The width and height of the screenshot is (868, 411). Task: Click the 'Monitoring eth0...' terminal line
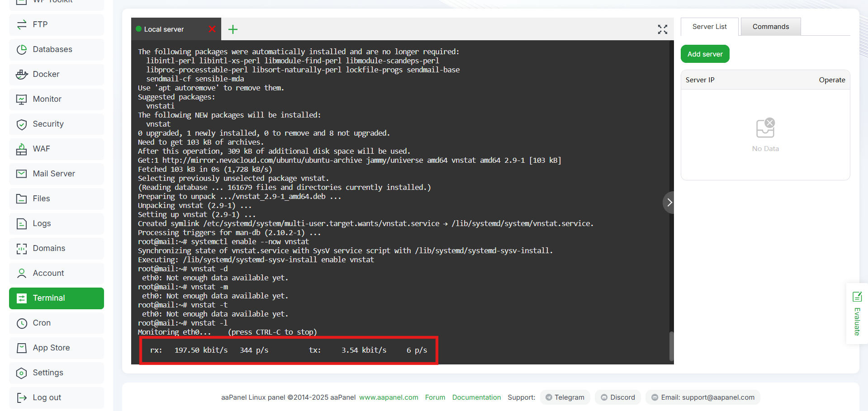click(228, 332)
